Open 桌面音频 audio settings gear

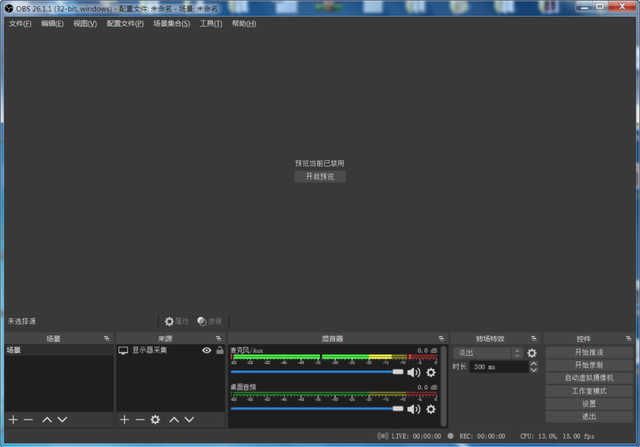click(431, 409)
